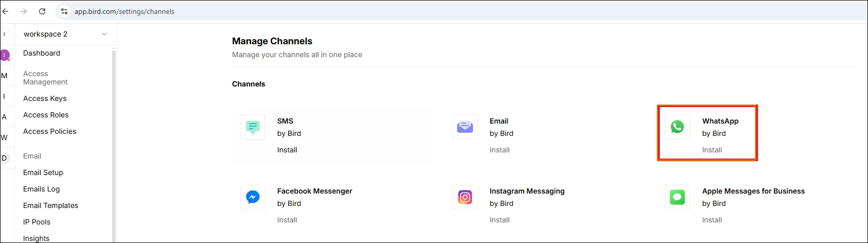
Task: Install the Facebook Messenger channel
Action: pos(287,220)
